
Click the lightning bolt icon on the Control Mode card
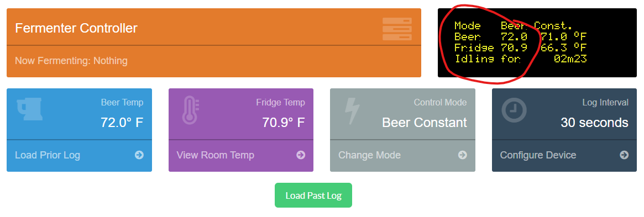pyautogui.click(x=352, y=111)
